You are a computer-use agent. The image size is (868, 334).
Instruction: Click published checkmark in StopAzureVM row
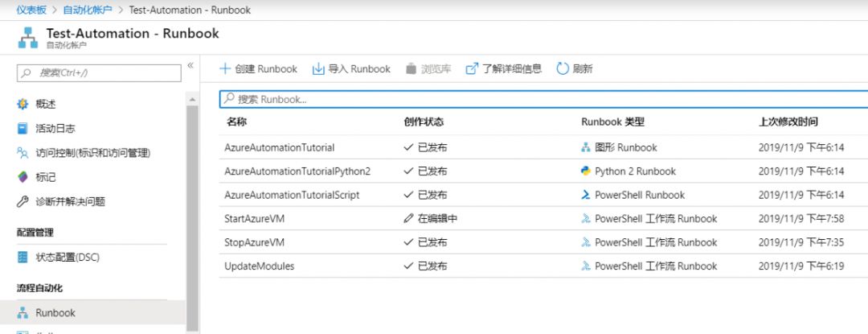(408, 242)
